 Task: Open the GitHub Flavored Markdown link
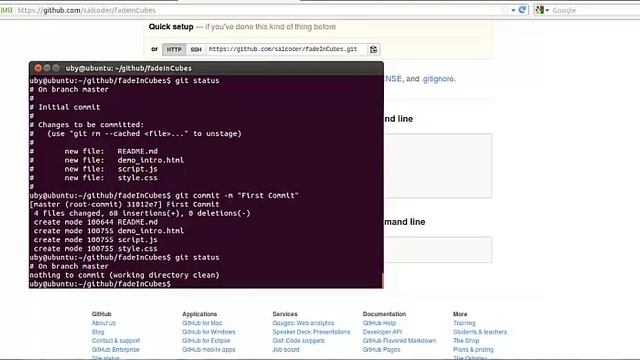pos(399,340)
